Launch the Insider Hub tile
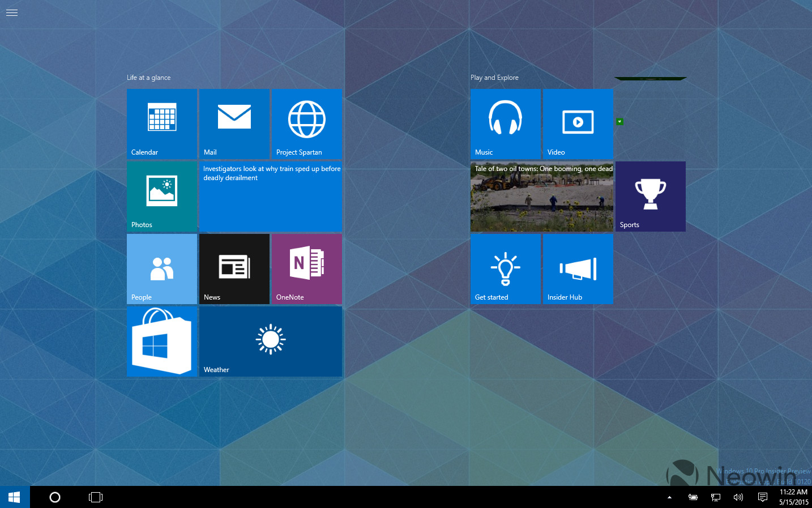 [x=578, y=269]
